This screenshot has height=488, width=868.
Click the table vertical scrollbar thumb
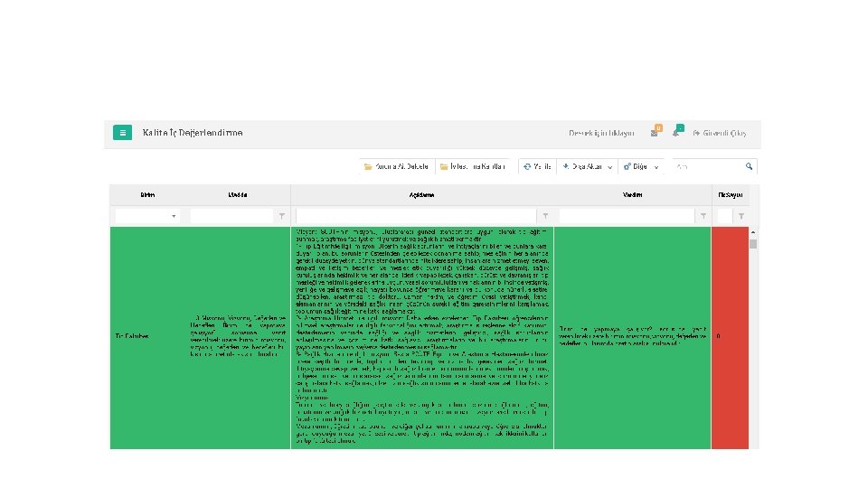click(753, 244)
